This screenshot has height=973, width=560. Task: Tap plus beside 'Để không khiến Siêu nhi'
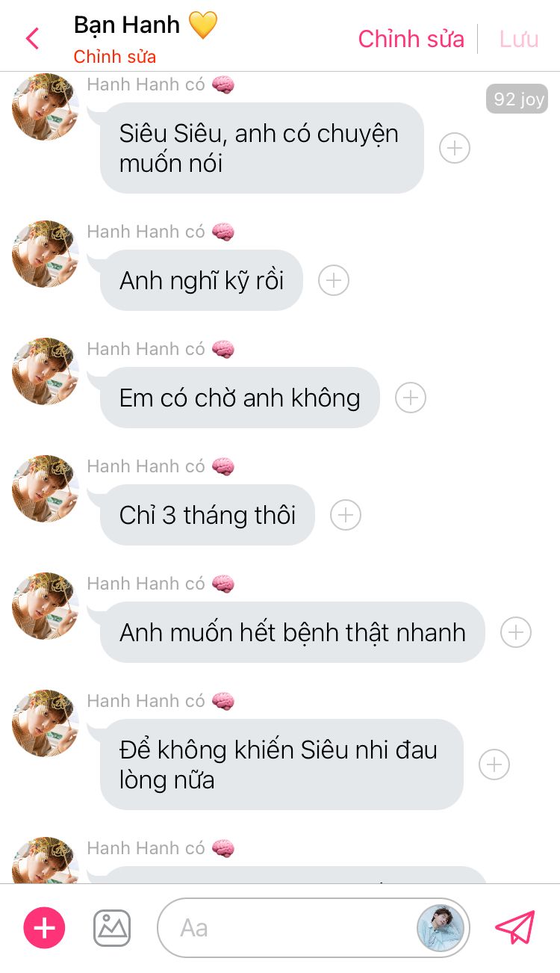[494, 764]
